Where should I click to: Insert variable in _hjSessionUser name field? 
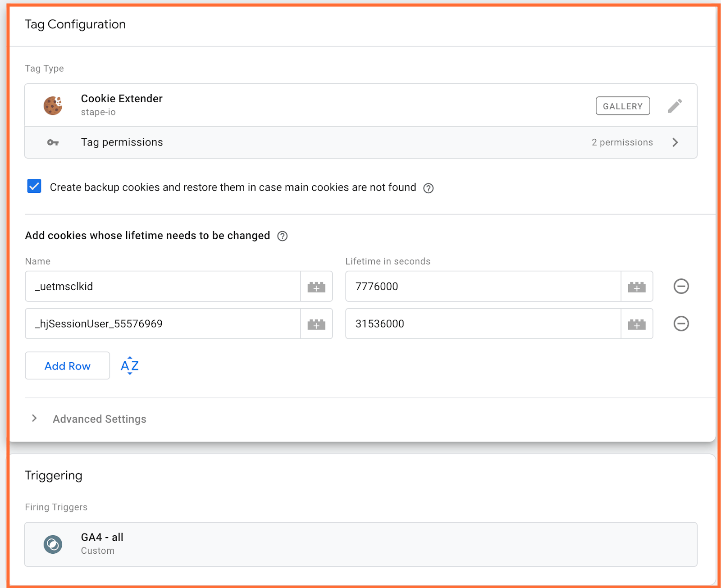click(316, 324)
